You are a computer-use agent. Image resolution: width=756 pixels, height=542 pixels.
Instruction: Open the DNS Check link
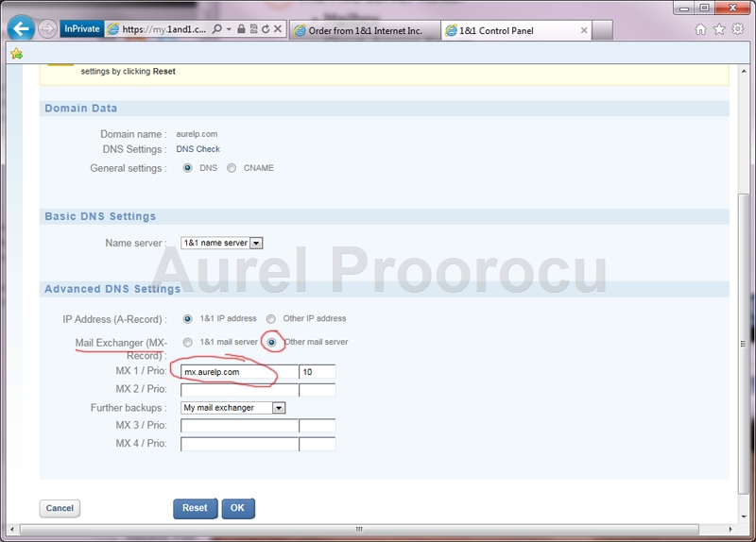198,149
